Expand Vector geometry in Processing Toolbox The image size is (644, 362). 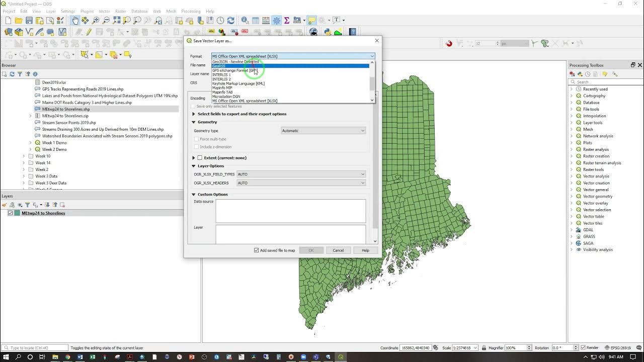coord(572,197)
